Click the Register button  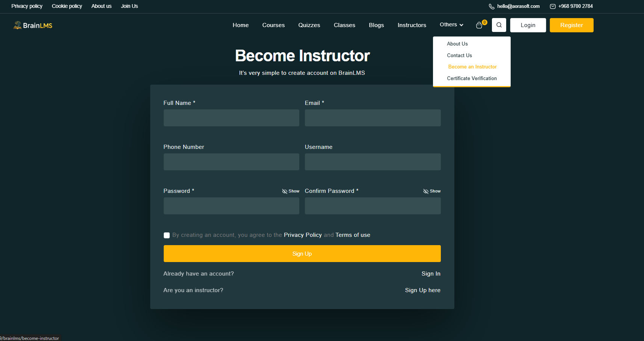(x=572, y=25)
